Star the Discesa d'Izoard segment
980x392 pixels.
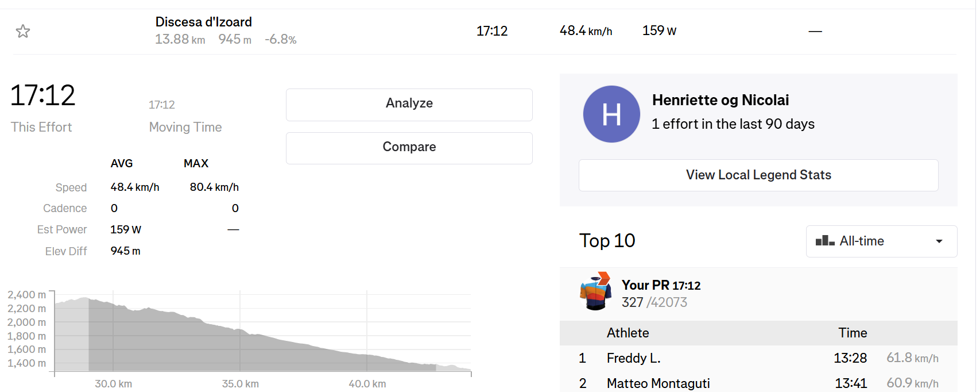pos(23,31)
